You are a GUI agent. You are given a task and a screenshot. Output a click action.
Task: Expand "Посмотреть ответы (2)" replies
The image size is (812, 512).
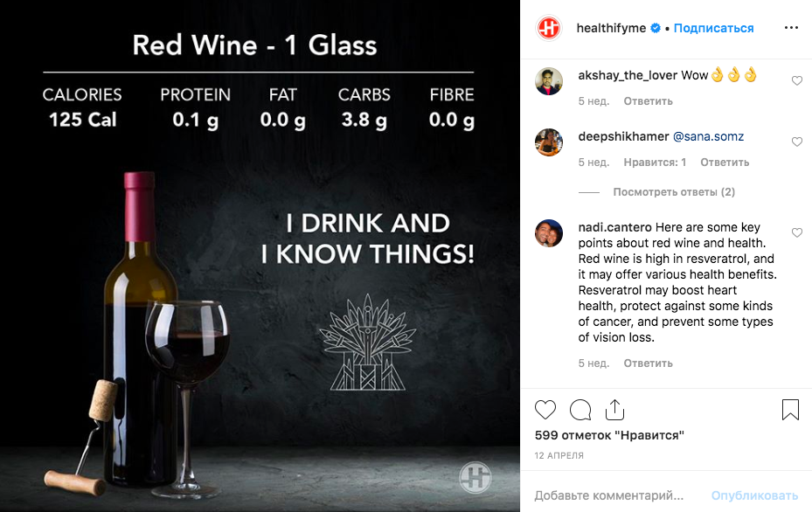click(674, 192)
